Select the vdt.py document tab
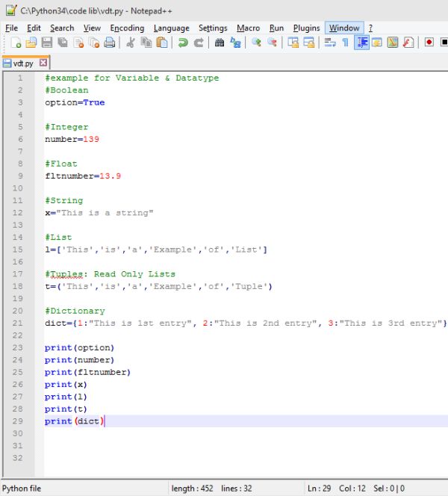448x496 pixels. point(23,63)
